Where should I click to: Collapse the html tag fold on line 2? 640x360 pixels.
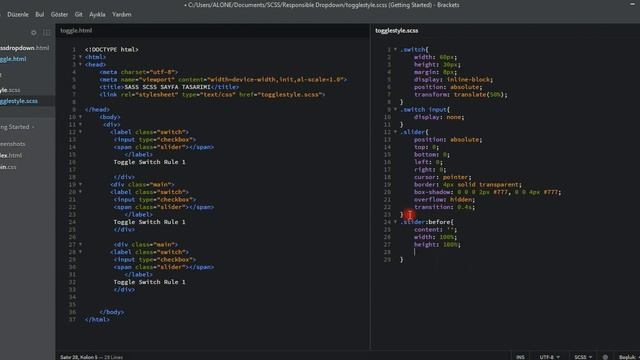pyautogui.click(x=80, y=57)
